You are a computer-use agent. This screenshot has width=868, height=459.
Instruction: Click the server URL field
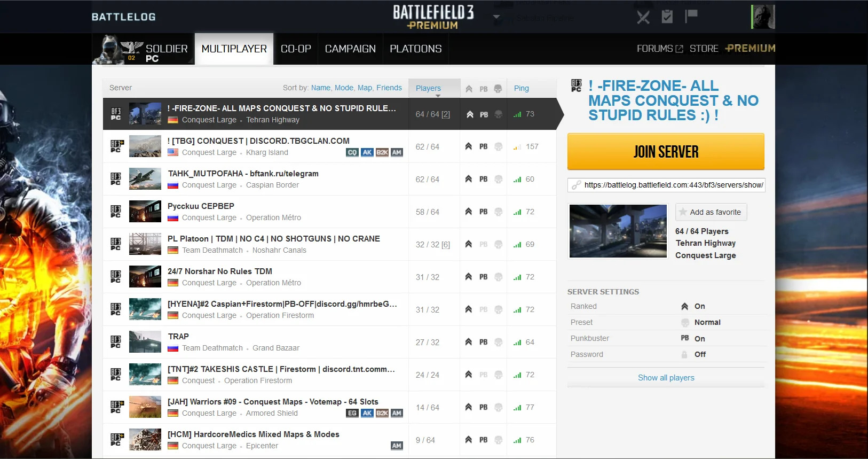tap(666, 185)
